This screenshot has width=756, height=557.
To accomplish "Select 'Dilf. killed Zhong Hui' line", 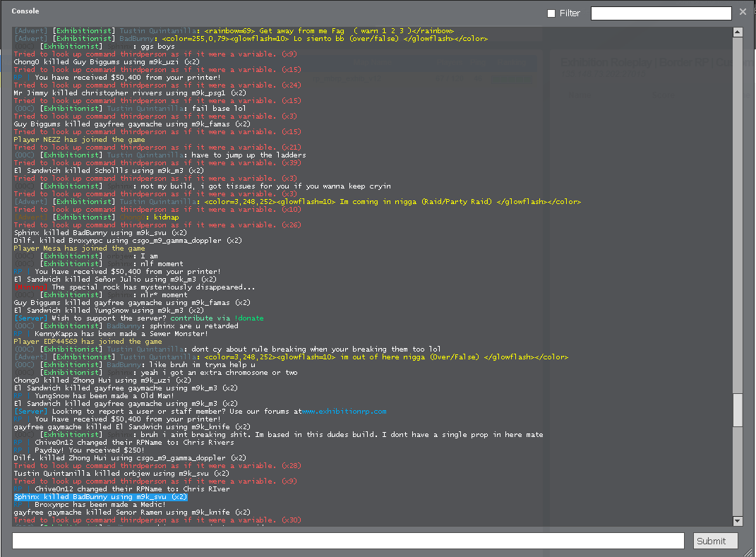I will (x=130, y=458).
